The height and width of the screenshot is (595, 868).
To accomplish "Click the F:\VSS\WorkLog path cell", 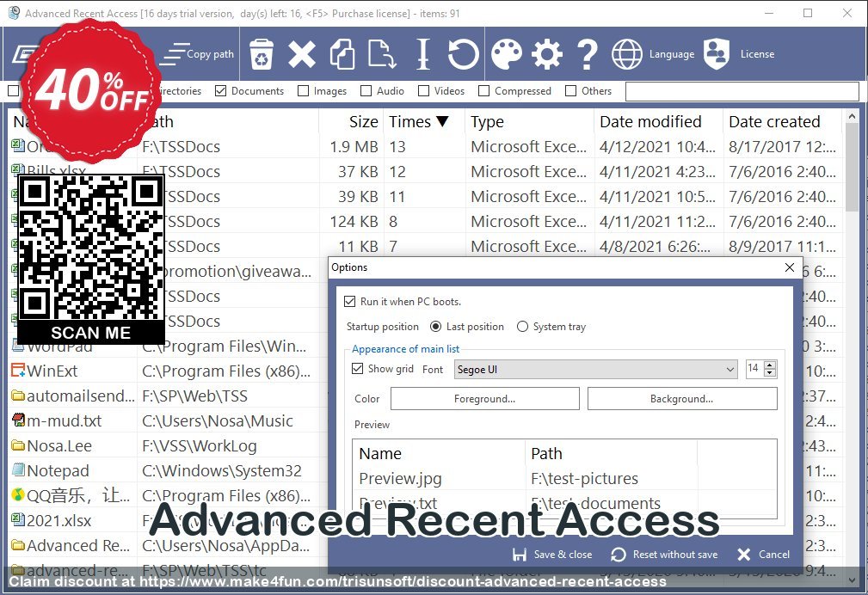I will point(200,445).
